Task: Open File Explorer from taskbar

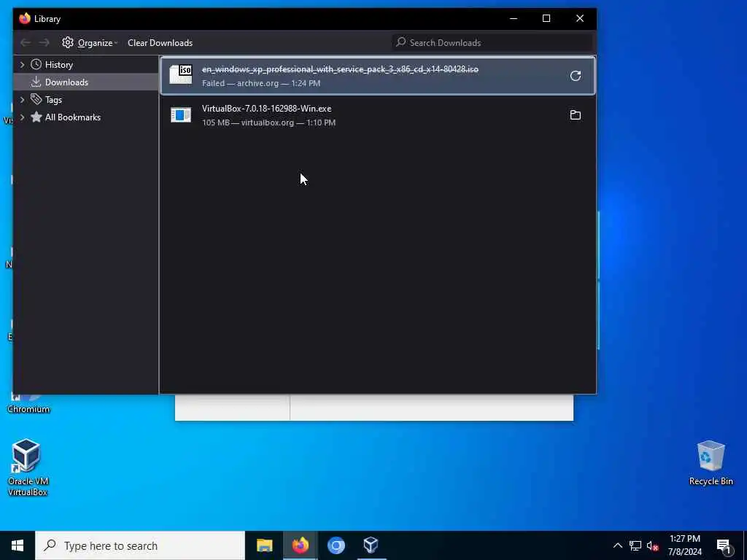Action: pos(264,545)
